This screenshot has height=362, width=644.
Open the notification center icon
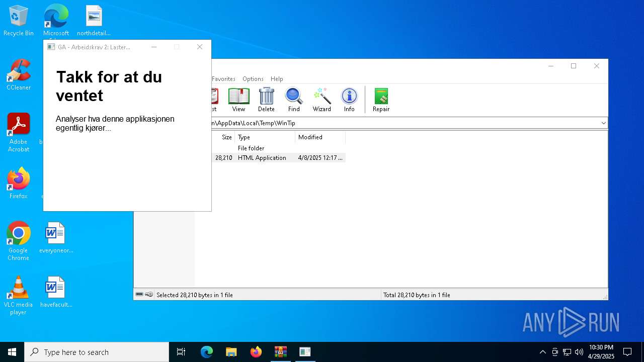(627, 352)
